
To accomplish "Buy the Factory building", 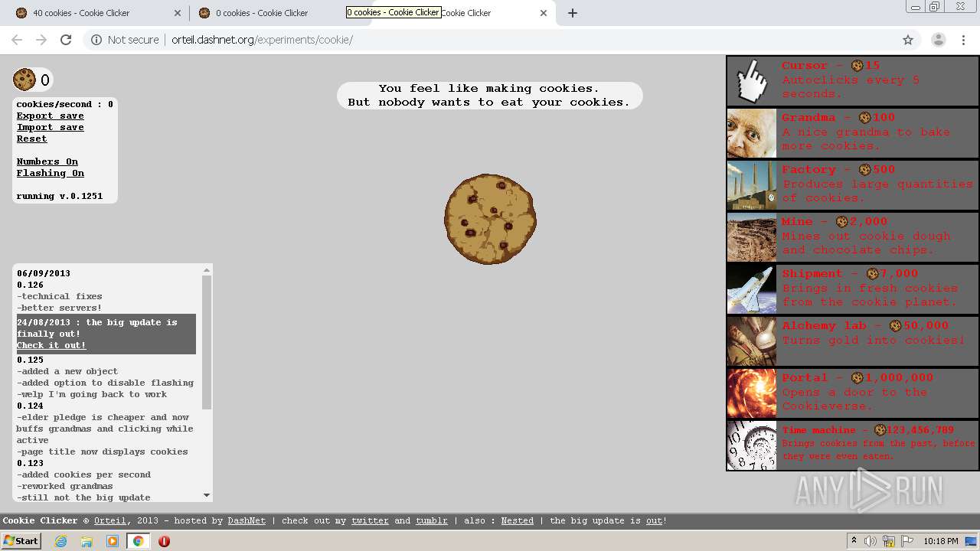I will click(852, 185).
